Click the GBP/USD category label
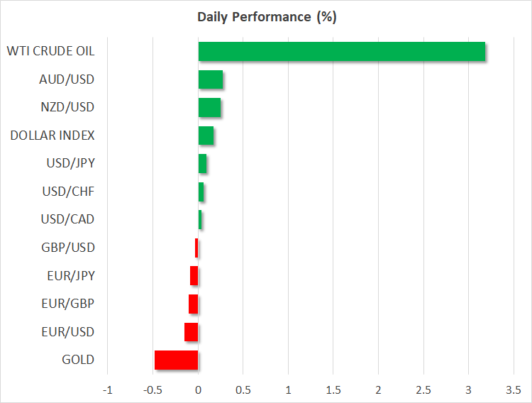 [x=68, y=248]
